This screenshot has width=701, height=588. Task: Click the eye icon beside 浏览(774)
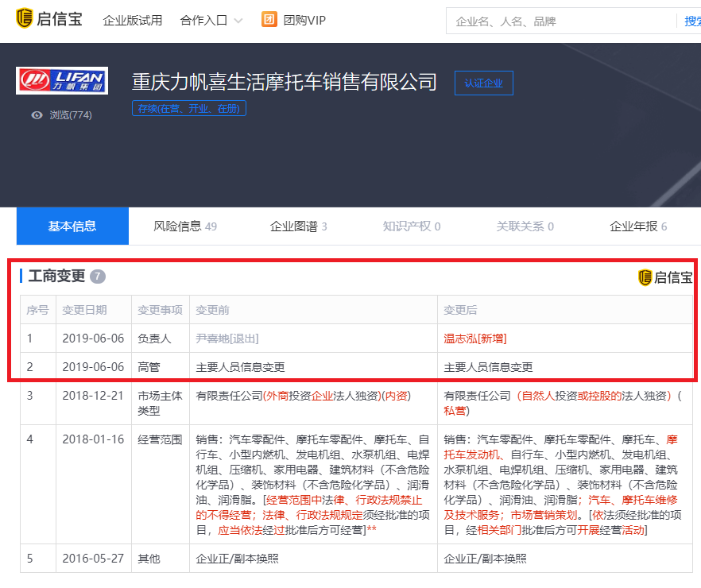[37, 115]
